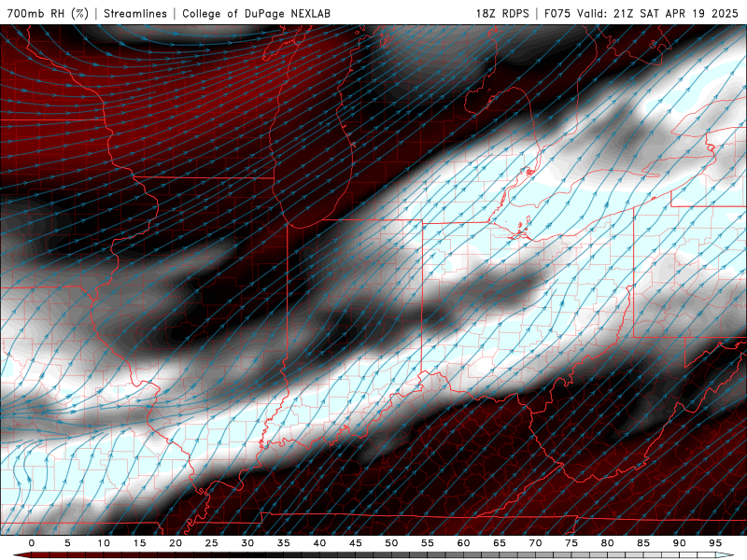The width and height of the screenshot is (747, 560).
Task: Click the colorbar label '85'
Action: [x=643, y=543]
